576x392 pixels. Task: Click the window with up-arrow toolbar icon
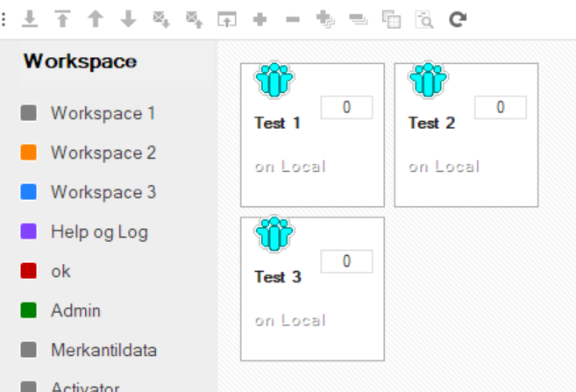pos(227,19)
